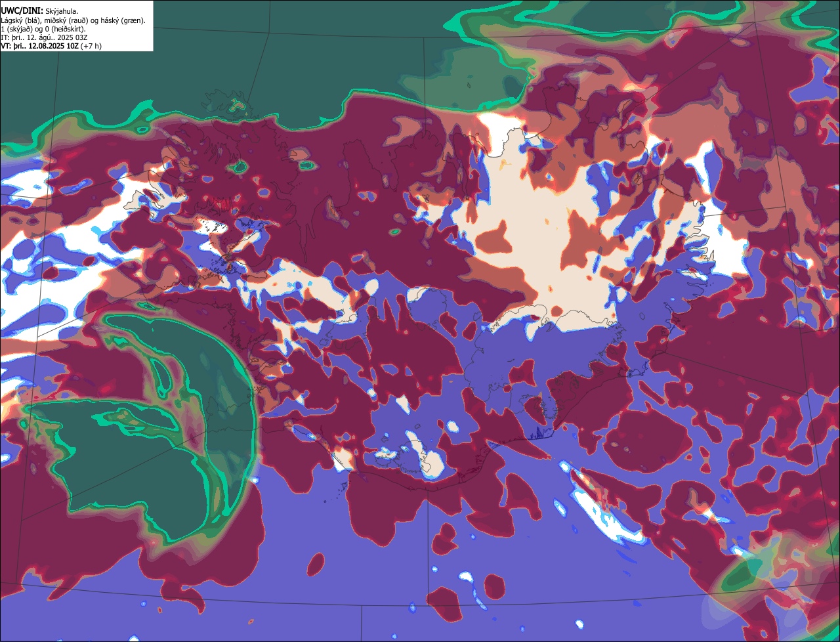Click the "VT: þri.. 12.08.2025 10Z (+7 h)" line

coord(51,46)
